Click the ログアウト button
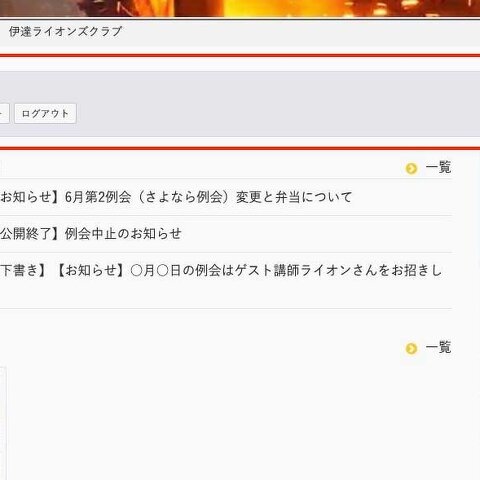Screen dimensions: 480x480 45,114
